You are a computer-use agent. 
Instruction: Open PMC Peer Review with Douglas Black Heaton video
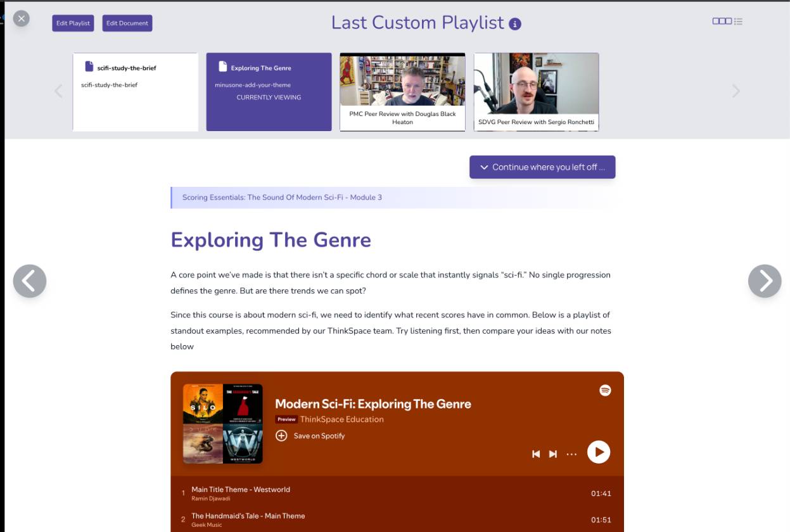[x=402, y=92]
